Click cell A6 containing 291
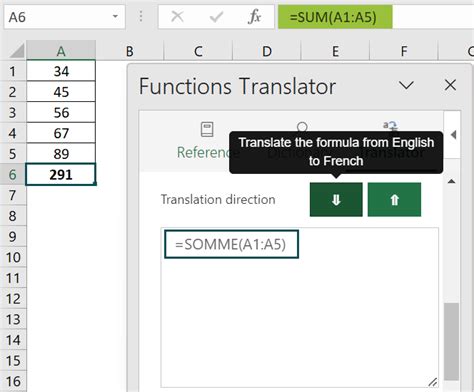474x392 pixels. (61, 174)
